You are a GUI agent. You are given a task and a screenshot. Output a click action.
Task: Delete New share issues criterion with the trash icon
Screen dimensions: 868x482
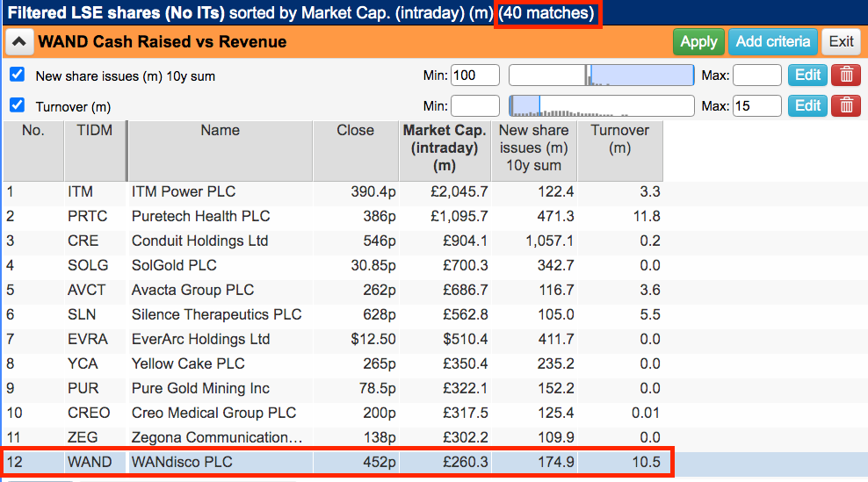pyautogui.click(x=846, y=76)
